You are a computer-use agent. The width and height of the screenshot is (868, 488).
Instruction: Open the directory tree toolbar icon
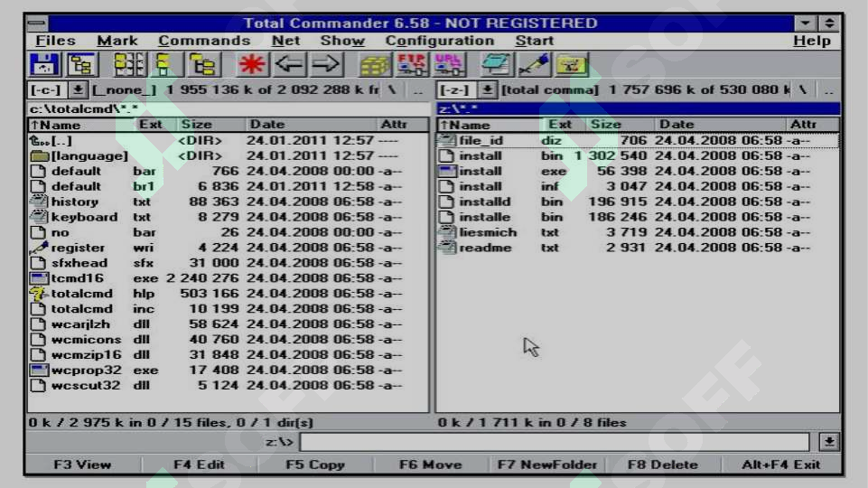click(x=82, y=64)
